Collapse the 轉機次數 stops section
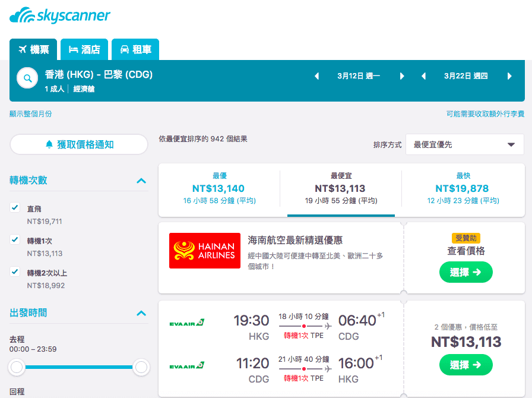This screenshot has width=532, height=398. (141, 181)
